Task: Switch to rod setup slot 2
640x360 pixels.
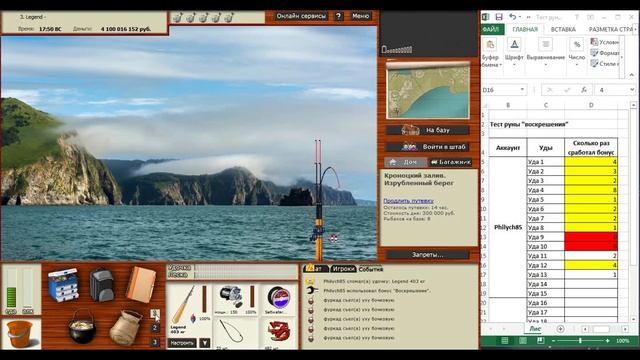Action: click(155, 328)
